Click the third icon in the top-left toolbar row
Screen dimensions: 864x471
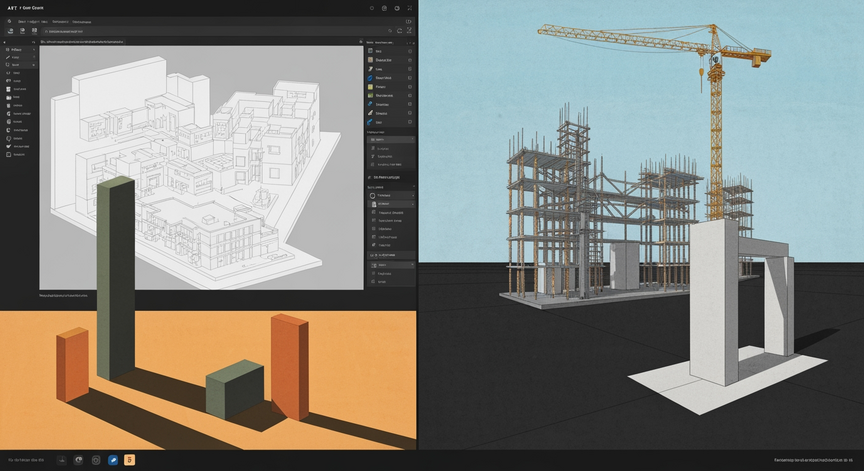[34, 31]
